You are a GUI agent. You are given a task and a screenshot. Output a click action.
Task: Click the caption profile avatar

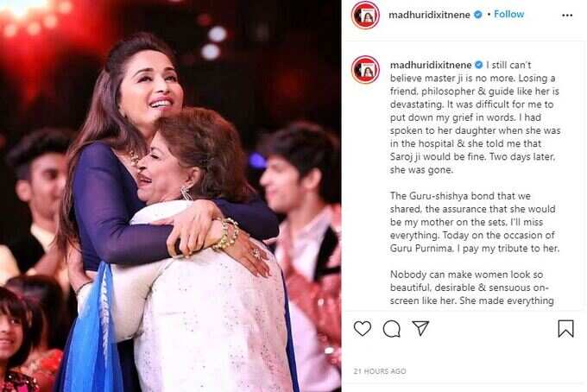[x=365, y=70]
